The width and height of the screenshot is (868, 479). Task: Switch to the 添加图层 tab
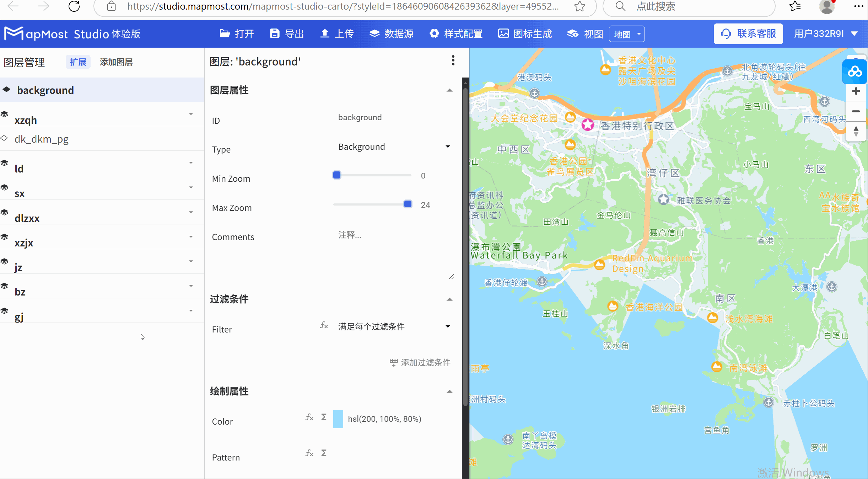pos(116,62)
